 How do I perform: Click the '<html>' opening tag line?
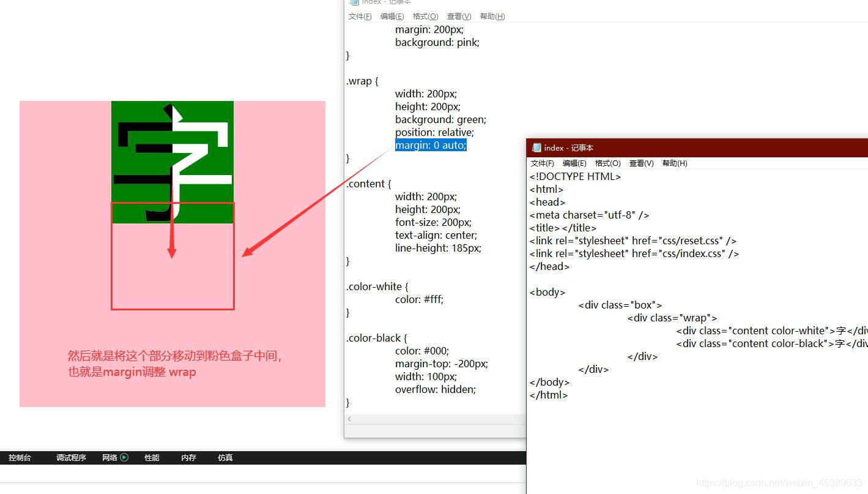[546, 189]
